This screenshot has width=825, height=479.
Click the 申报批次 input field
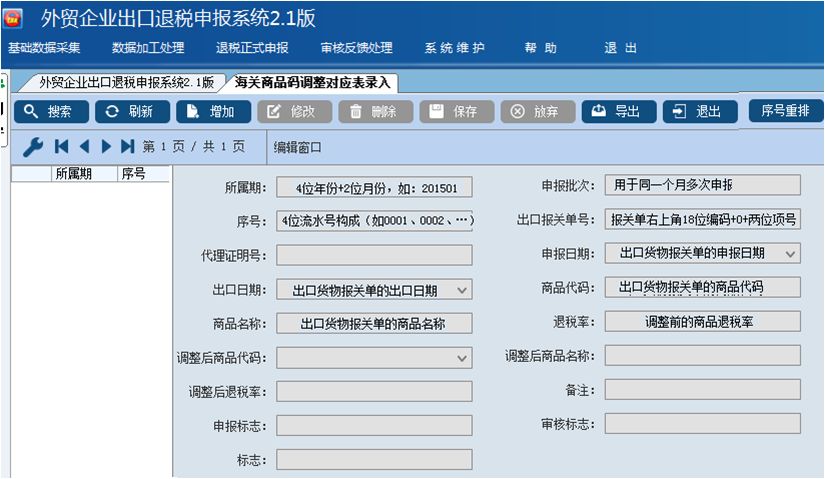point(702,185)
